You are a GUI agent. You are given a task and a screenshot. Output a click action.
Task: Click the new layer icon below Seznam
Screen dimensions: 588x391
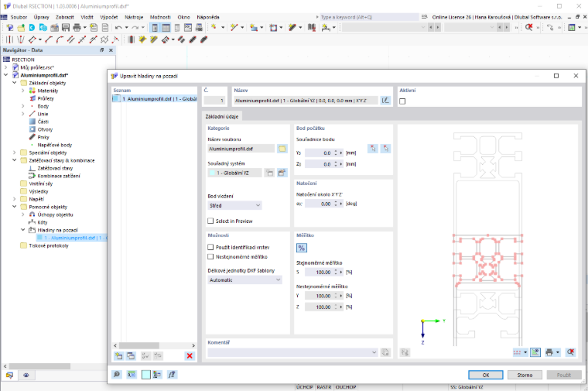point(118,355)
